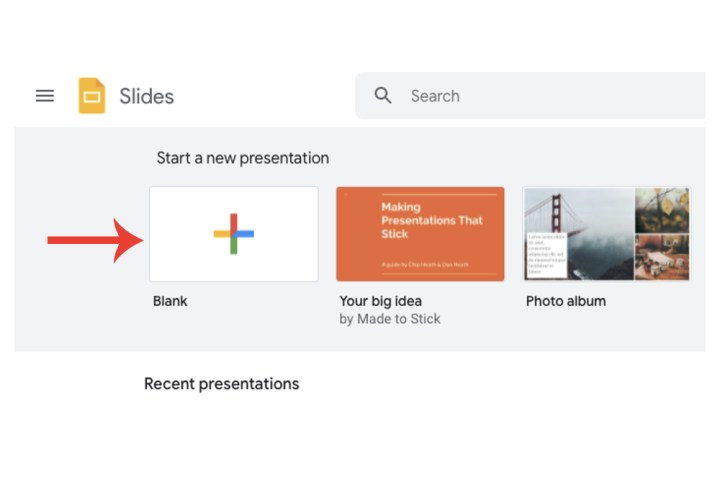The width and height of the screenshot is (720, 480).
Task: Open the hamburger main menu
Action: [45, 96]
